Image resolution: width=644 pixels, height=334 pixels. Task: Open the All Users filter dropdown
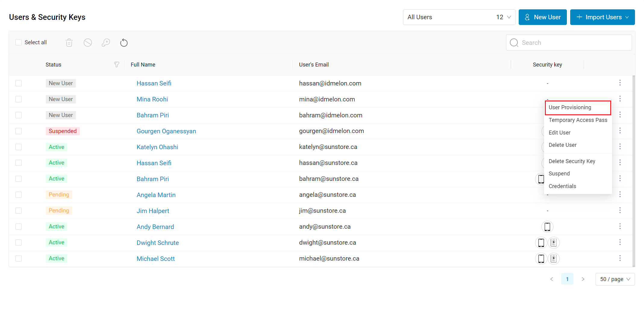pos(459,17)
